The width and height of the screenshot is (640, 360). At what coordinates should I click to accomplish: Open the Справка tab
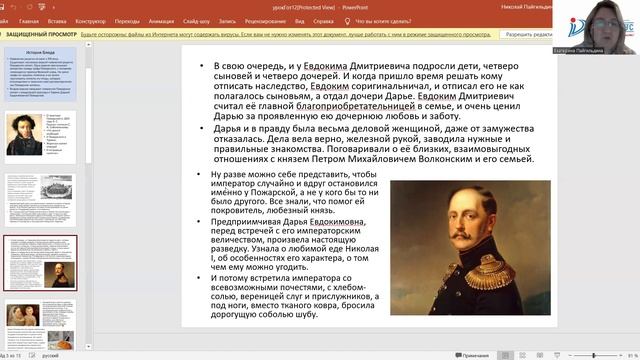pyautogui.click(x=323, y=21)
